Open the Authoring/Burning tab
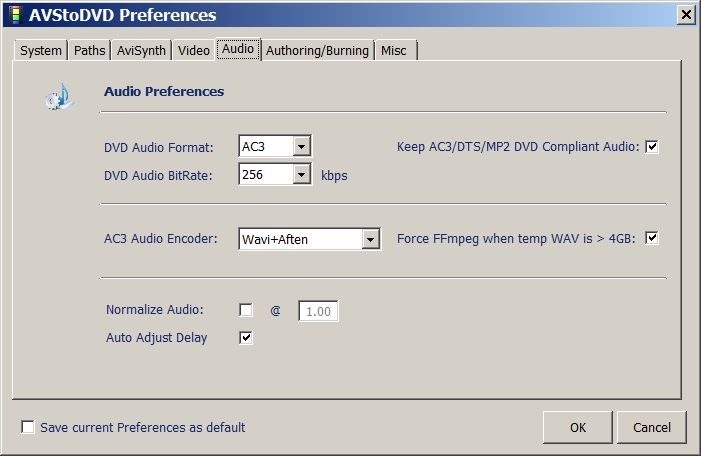 [x=317, y=50]
